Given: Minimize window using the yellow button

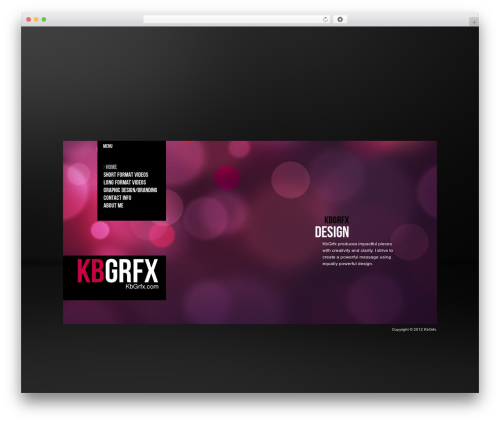Looking at the screenshot, I should pyautogui.click(x=36, y=19).
